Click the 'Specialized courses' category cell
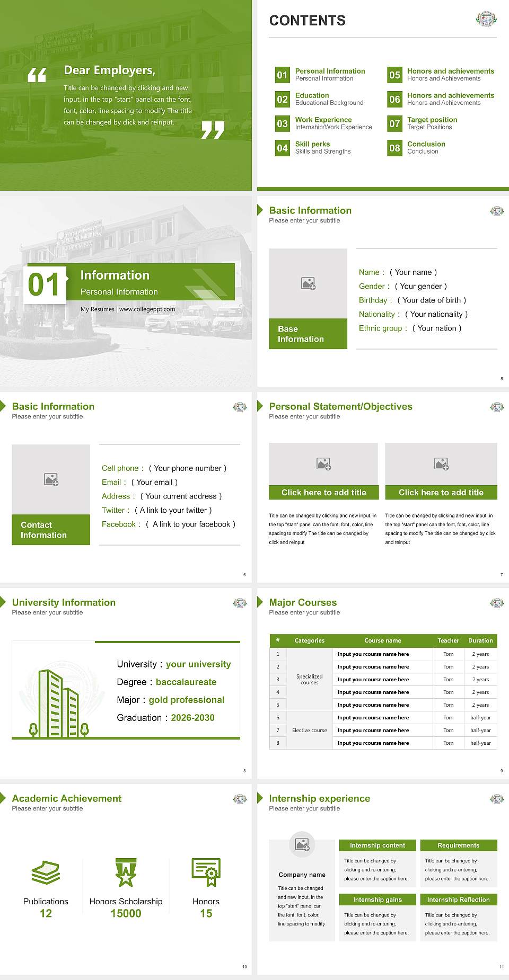The width and height of the screenshot is (509, 980). pyautogui.click(x=310, y=680)
